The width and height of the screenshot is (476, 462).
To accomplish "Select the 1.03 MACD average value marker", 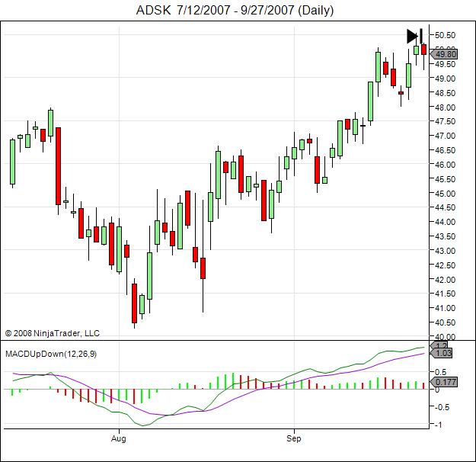I will click(x=442, y=353).
